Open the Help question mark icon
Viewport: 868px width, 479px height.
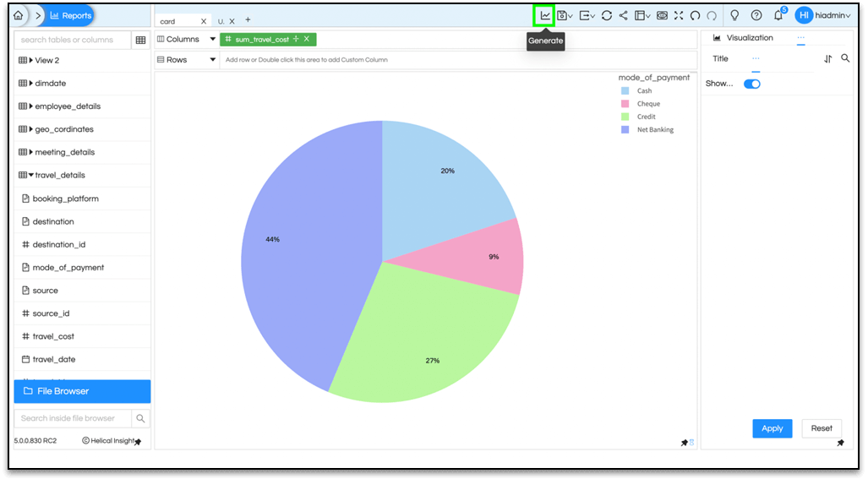coord(756,15)
